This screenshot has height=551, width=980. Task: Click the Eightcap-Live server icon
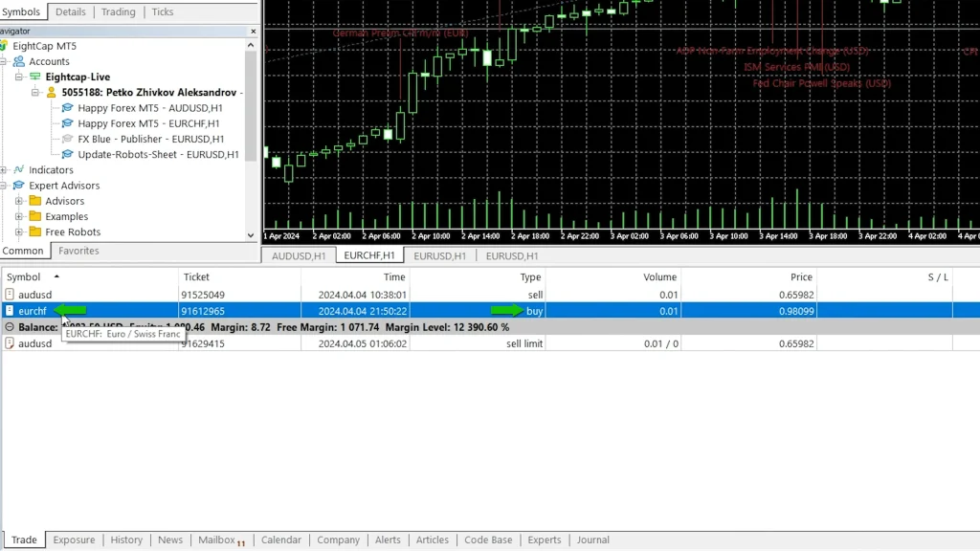tap(35, 77)
